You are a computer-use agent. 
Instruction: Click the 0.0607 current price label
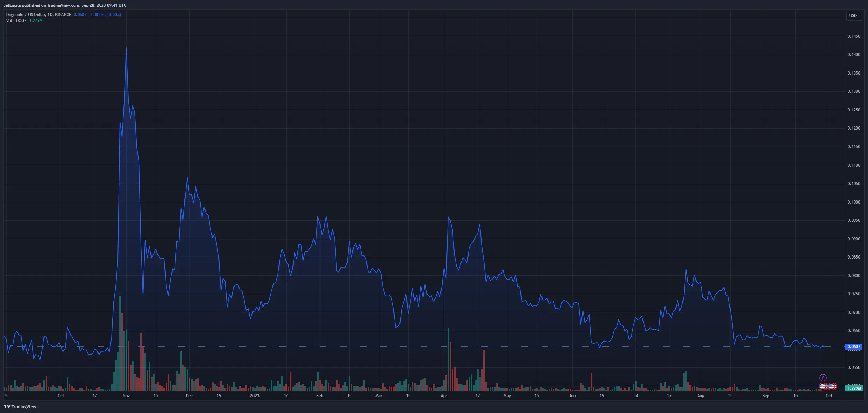pyautogui.click(x=854, y=347)
